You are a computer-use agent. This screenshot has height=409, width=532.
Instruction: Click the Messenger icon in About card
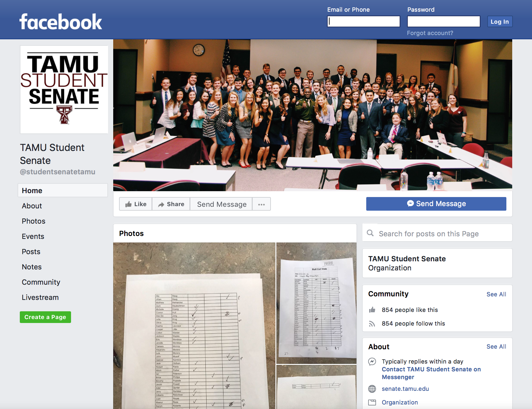372,362
